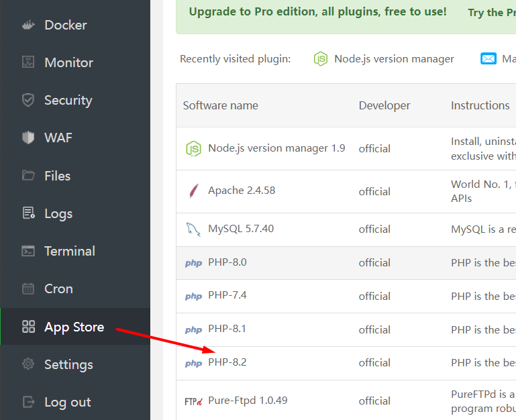516x420 pixels.
Task: Click official in the Pure-Ftpd row
Action: tap(374, 401)
